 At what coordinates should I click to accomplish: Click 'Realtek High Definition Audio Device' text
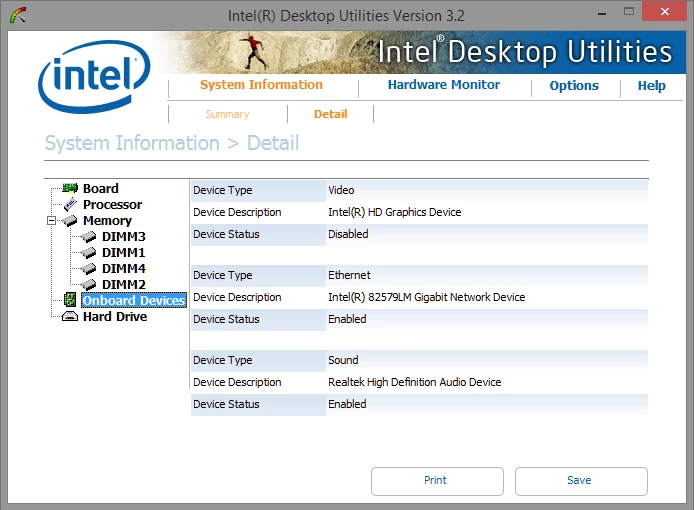(415, 382)
